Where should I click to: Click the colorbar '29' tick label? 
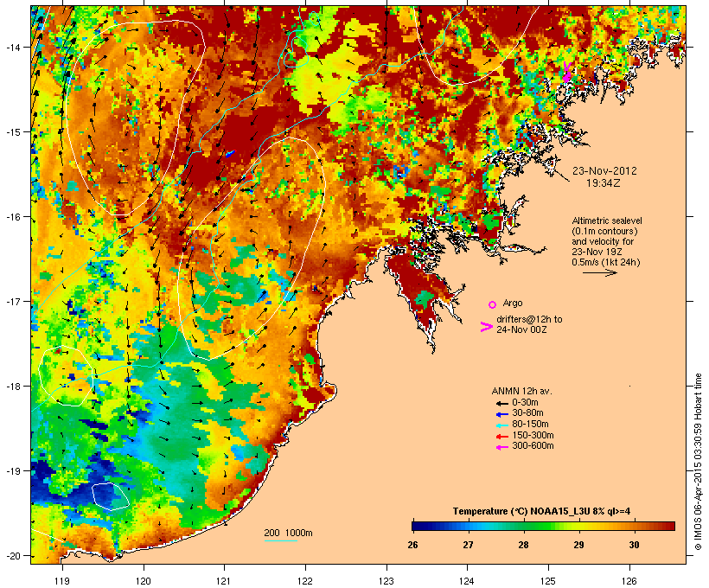tap(578, 545)
